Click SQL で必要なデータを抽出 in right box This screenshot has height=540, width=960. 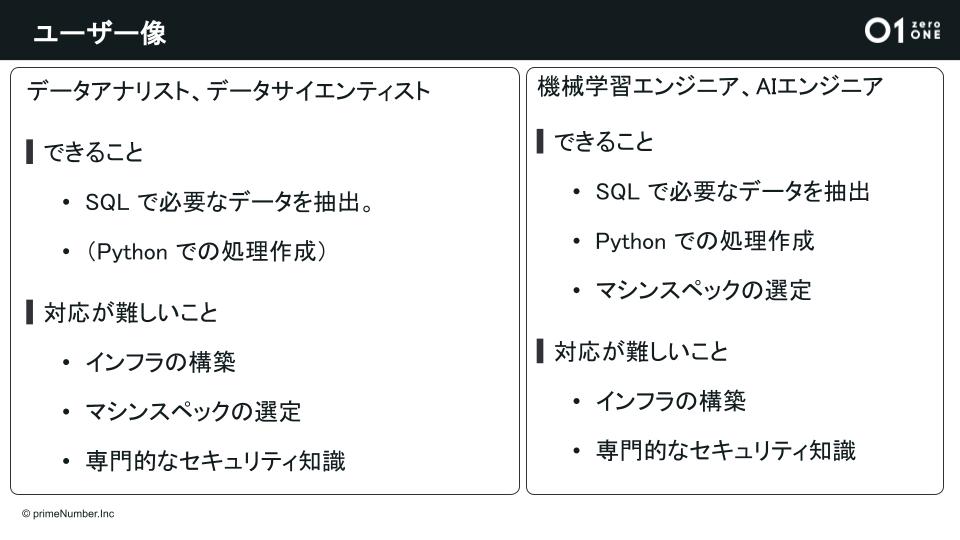coord(733,192)
